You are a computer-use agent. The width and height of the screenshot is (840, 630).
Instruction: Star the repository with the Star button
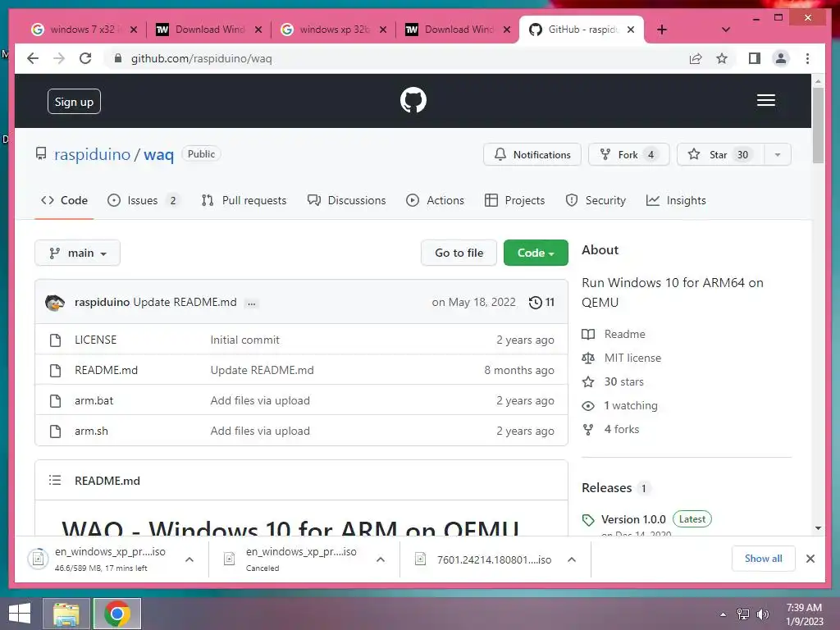click(x=720, y=154)
